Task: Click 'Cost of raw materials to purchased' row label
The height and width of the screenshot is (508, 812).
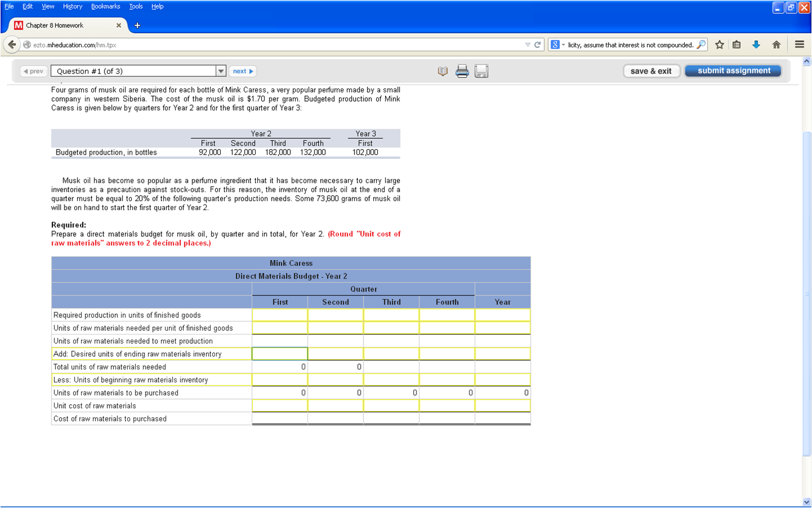Action: click(110, 419)
